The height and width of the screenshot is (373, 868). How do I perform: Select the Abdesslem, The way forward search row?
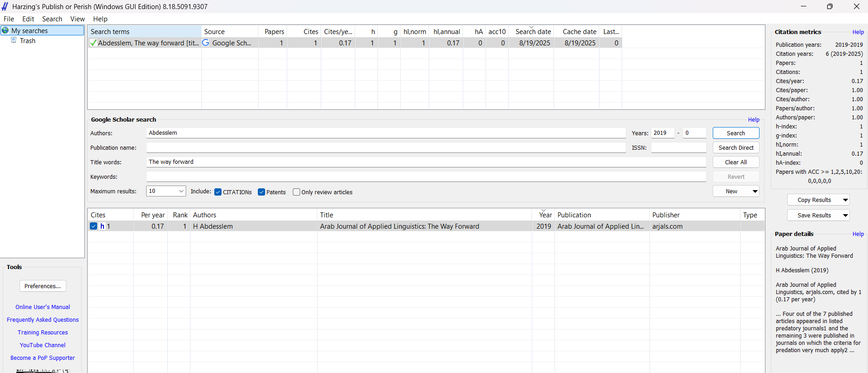[355, 43]
